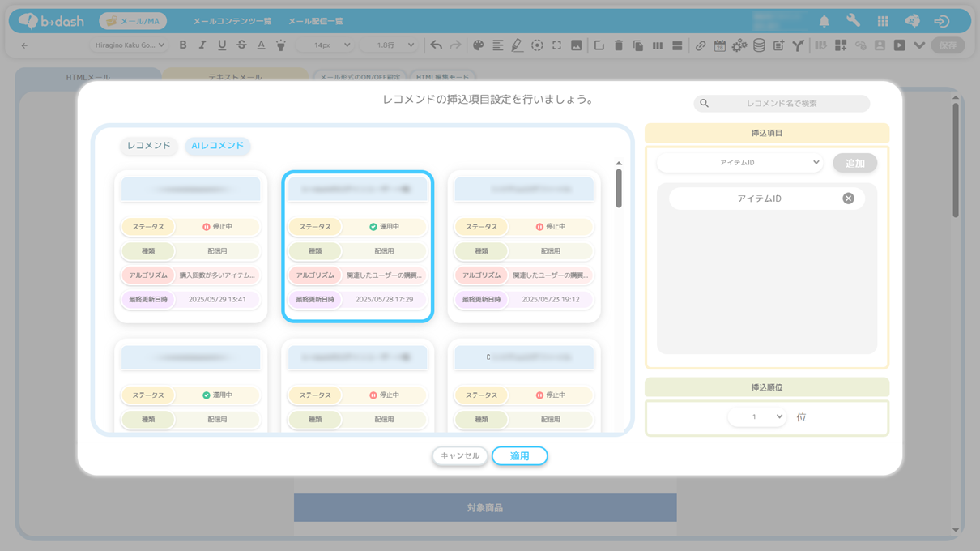Remove the アイテムID chip with X icon
The height and width of the screenshot is (551, 980).
point(848,199)
